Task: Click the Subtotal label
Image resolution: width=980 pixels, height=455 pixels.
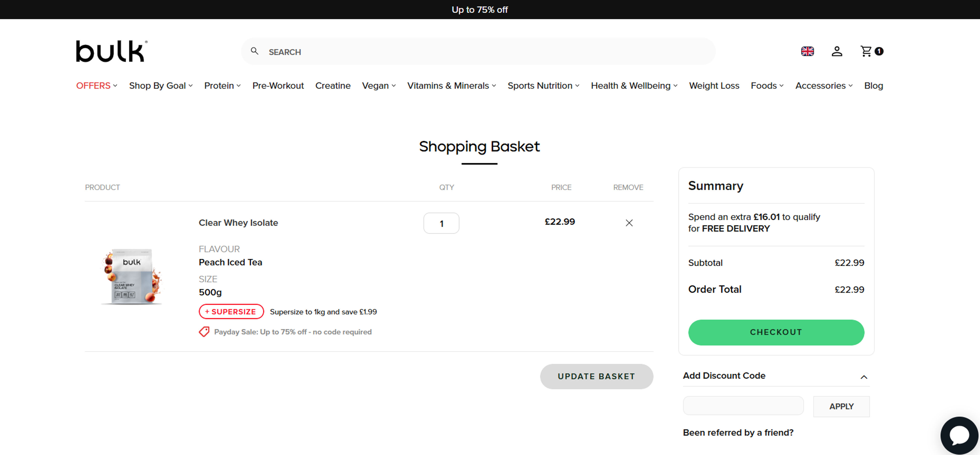Action: (705, 263)
